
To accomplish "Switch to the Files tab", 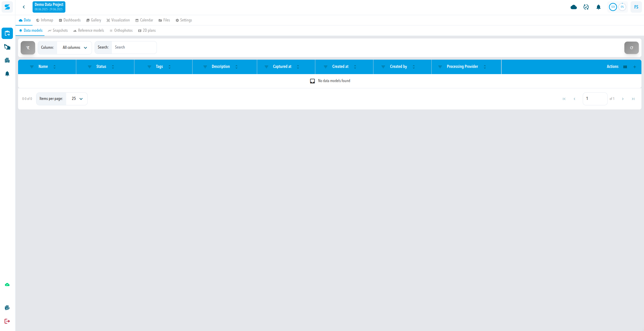I will [x=164, y=20].
